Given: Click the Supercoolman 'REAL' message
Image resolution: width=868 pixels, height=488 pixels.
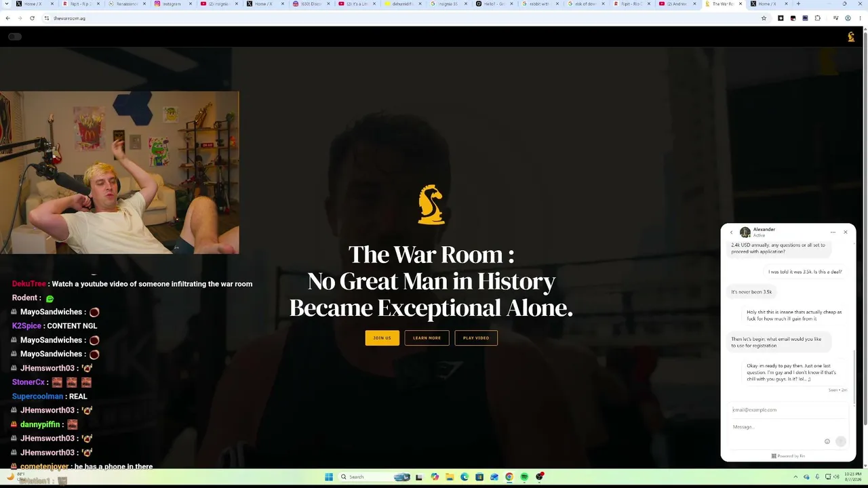Looking at the screenshot, I should coord(50,396).
